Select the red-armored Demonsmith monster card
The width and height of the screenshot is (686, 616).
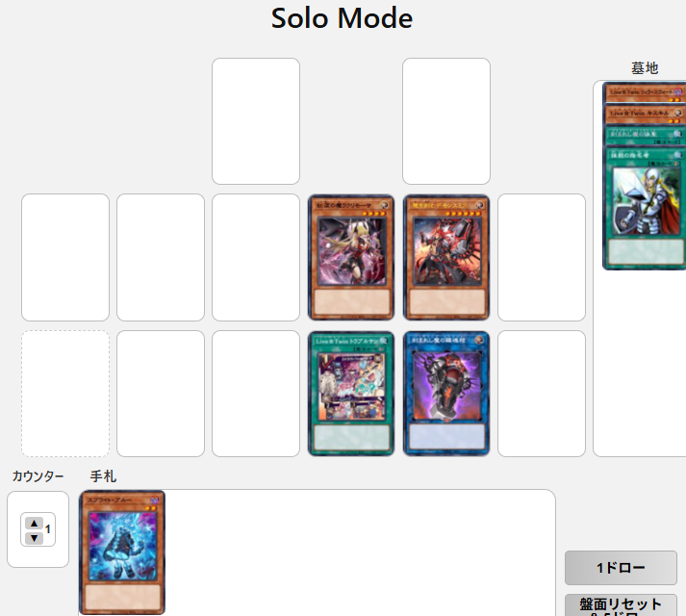tap(446, 257)
